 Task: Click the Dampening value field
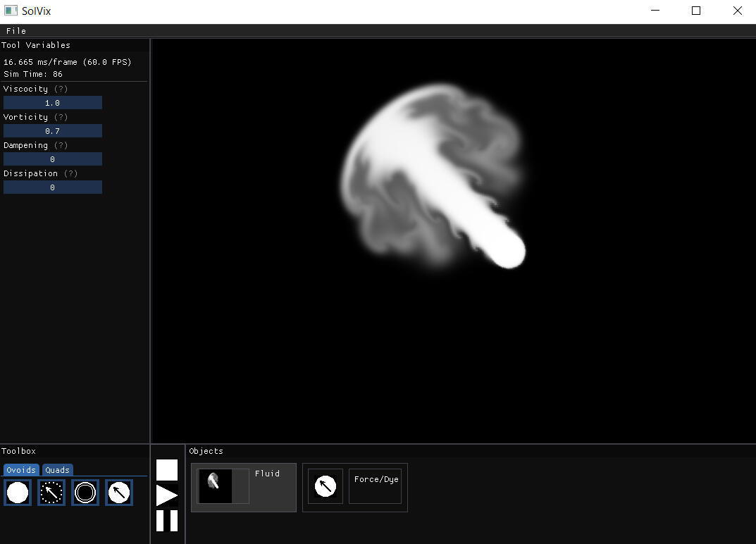[53, 159]
